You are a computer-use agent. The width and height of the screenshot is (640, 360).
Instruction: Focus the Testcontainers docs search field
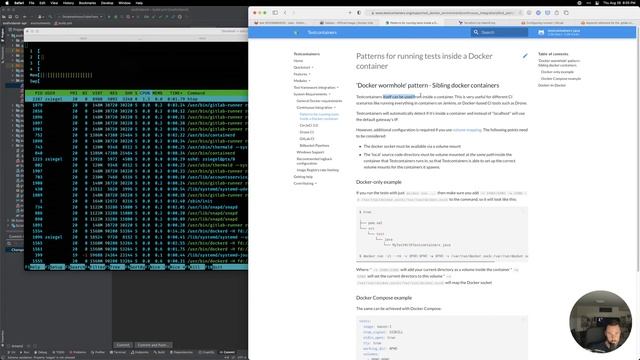click(499, 32)
